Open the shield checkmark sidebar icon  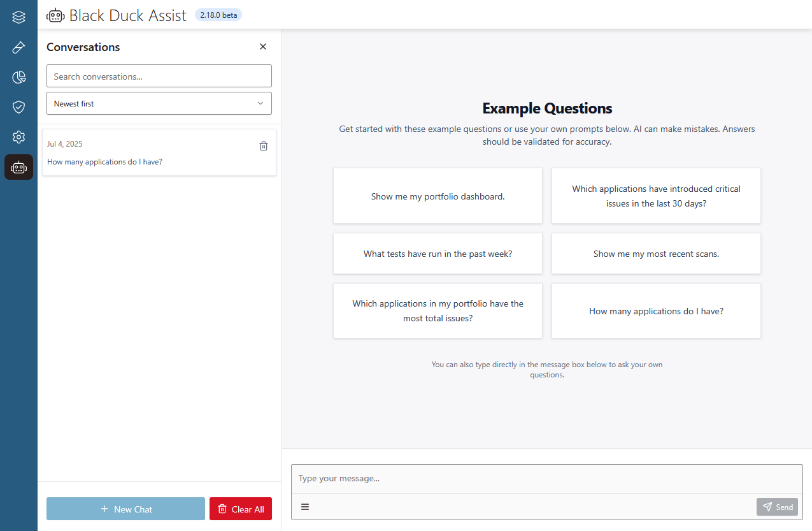tap(18, 107)
